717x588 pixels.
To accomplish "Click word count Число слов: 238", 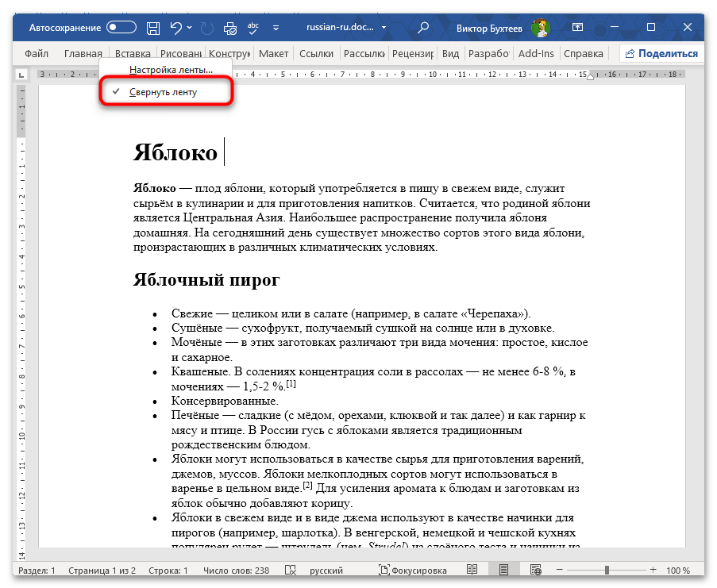I will point(236,571).
